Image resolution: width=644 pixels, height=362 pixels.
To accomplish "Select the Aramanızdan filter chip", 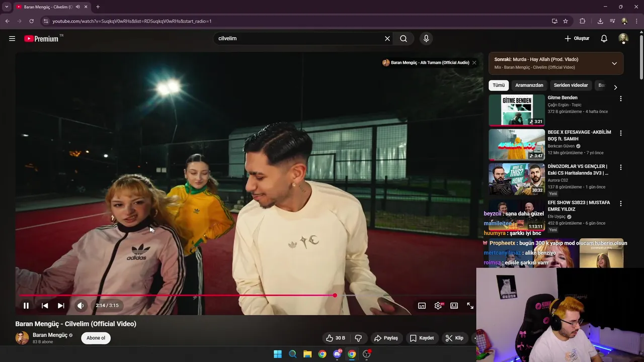I will coord(529,85).
